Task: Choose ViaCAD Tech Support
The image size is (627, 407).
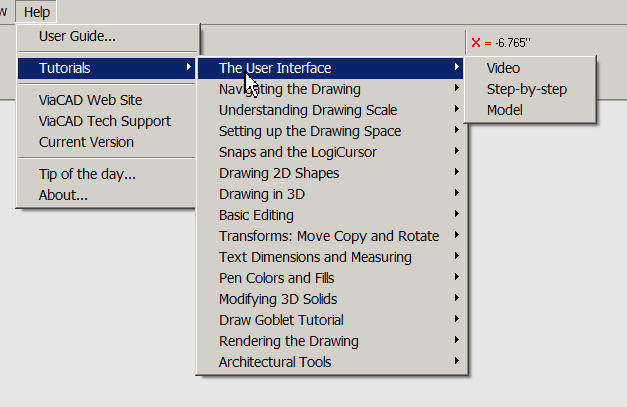Action: point(104,121)
